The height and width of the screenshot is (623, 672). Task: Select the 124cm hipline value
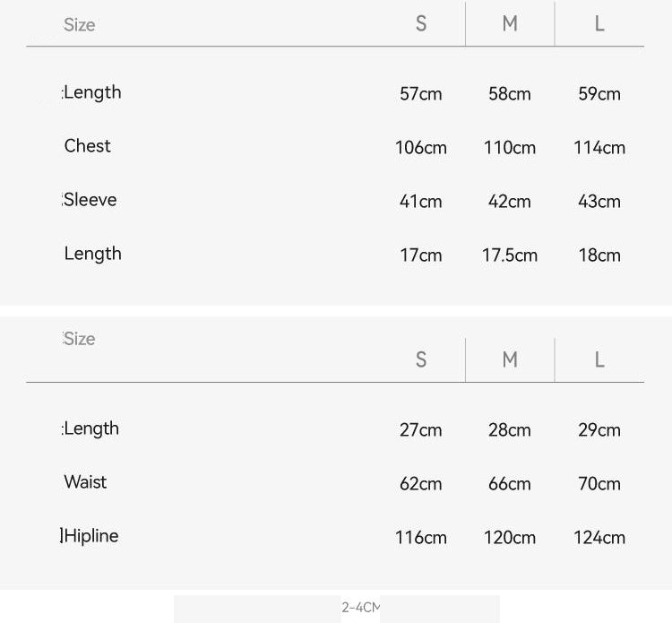pos(599,538)
